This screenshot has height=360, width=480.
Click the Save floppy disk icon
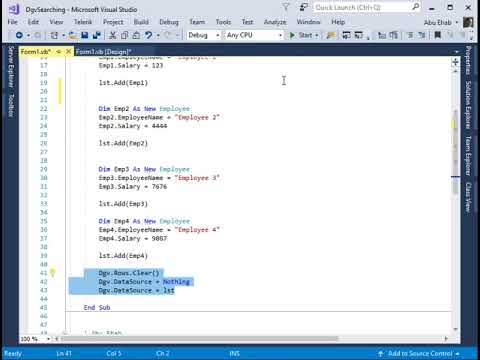(x=85, y=35)
